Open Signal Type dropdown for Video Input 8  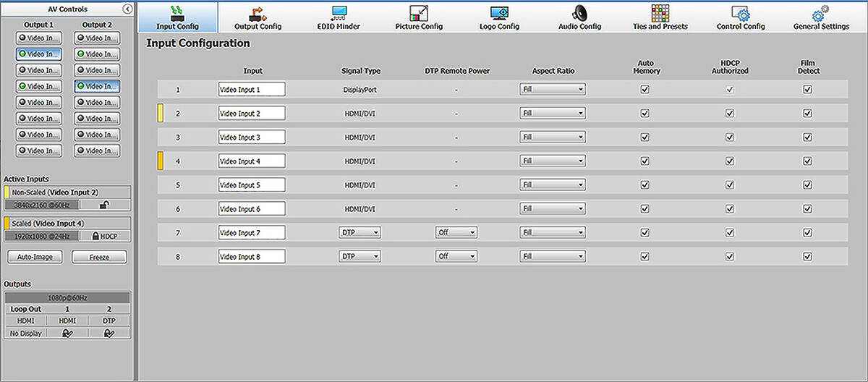pyautogui.click(x=360, y=256)
